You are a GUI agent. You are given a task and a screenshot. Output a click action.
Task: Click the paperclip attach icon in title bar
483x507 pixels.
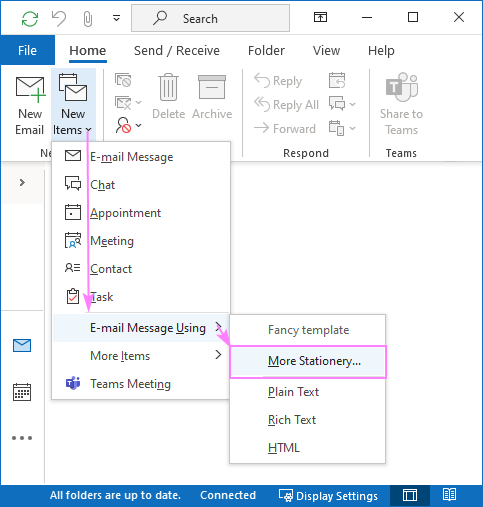coord(88,19)
